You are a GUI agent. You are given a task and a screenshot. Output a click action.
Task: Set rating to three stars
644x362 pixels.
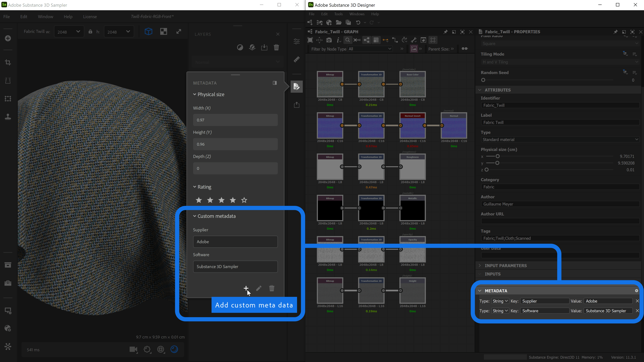point(221,200)
